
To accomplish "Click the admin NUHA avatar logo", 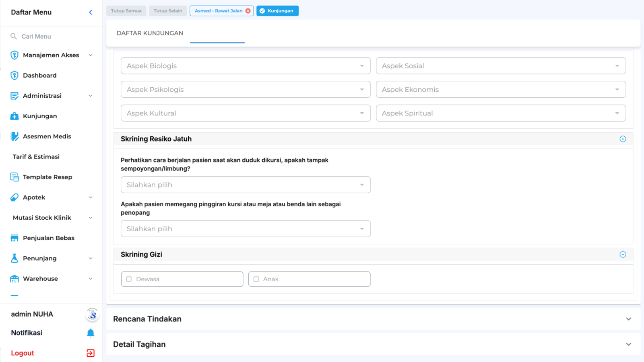I will click(92, 314).
